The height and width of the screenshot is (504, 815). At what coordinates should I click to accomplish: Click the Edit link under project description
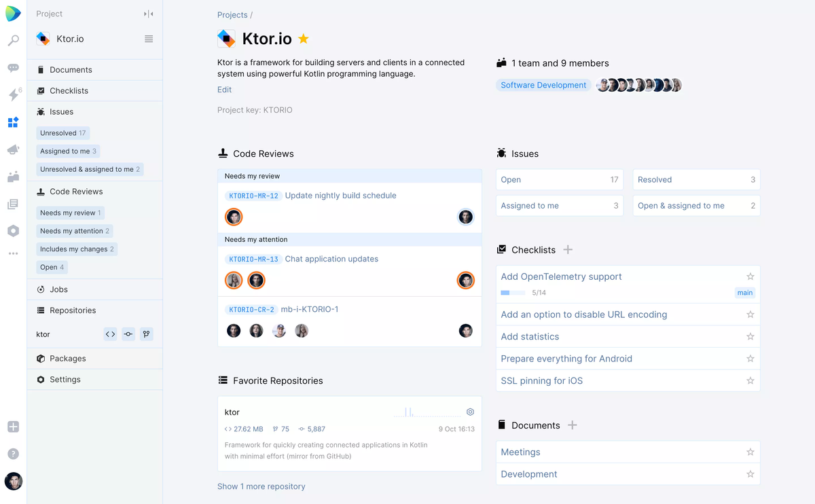(224, 90)
